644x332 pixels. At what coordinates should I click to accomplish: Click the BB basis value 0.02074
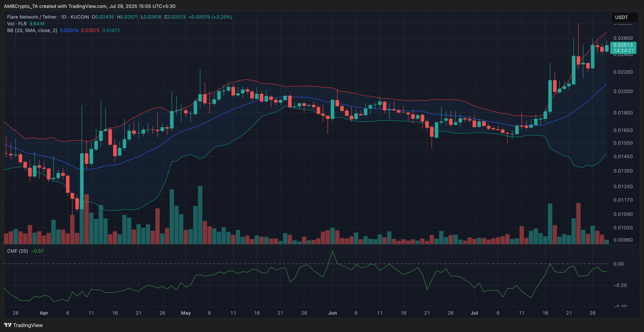(69, 30)
